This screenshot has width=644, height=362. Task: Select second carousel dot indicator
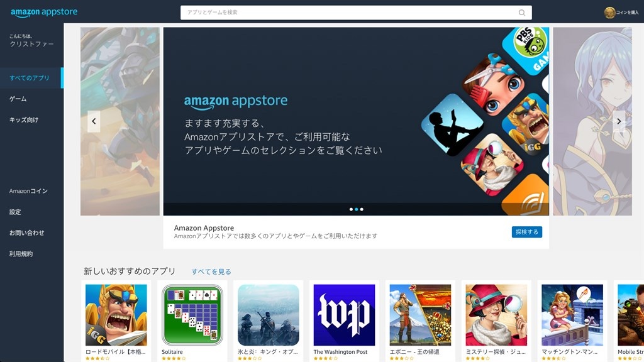(357, 209)
